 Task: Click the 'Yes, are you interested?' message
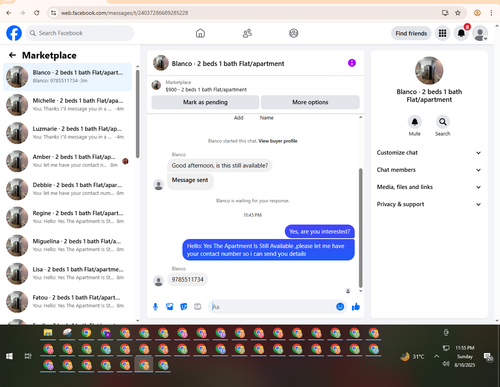320,231
